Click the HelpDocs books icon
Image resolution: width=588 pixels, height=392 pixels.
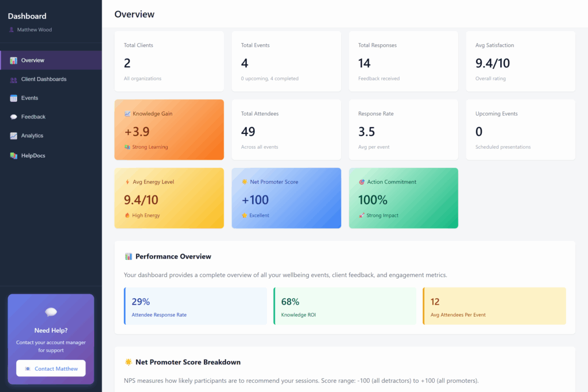13,156
